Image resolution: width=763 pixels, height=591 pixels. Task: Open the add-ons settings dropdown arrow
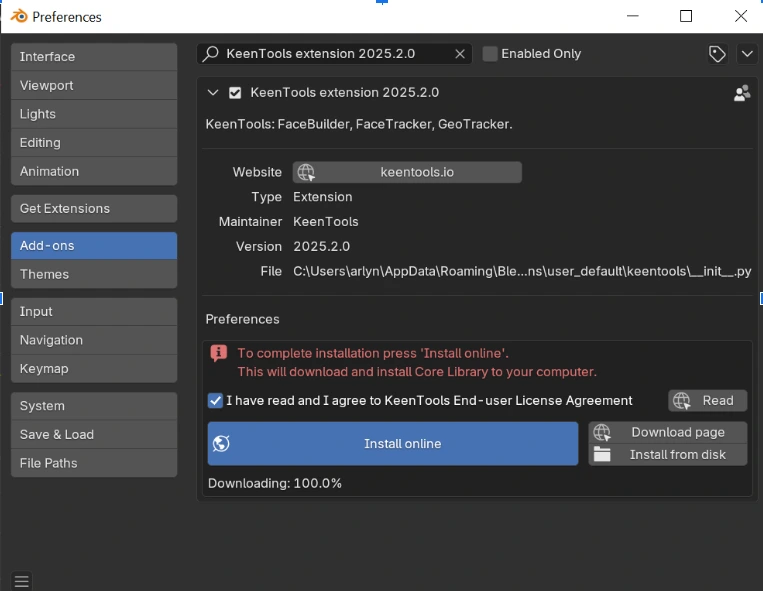tap(746, 54)
